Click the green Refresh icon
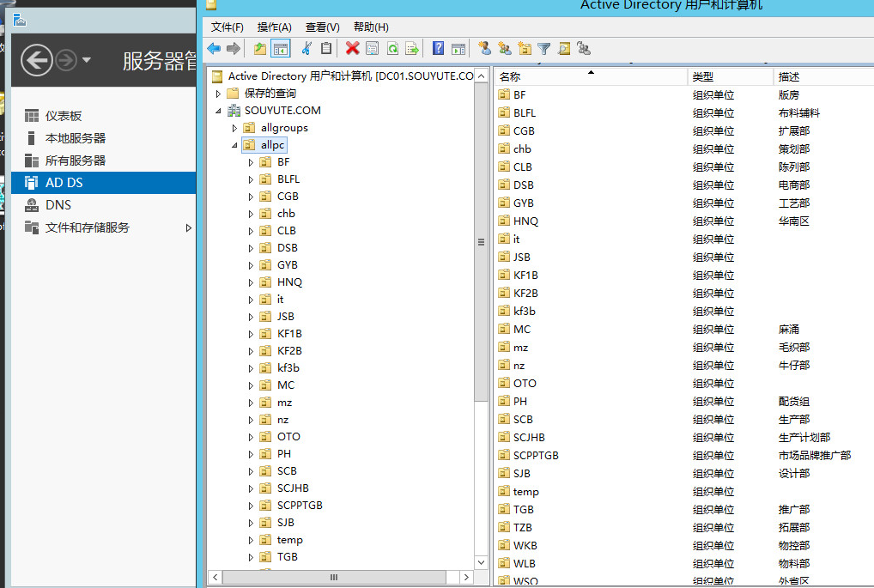The image size is (874, 588). pos(392,48)
